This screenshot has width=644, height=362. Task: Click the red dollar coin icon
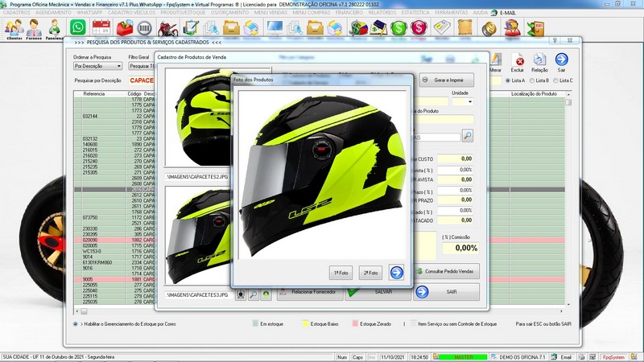point(419,28)
